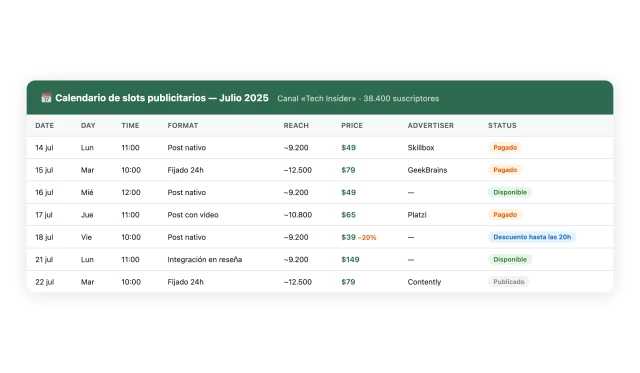Click the 12:00 time cell
The image size is (640, 373).
(x=131, y=193)
